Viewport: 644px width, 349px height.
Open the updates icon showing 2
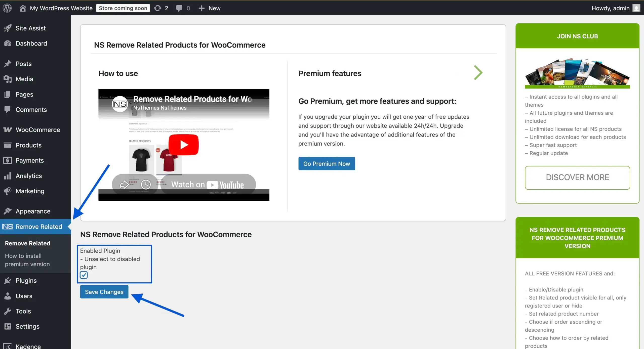[x=157, y=8]
